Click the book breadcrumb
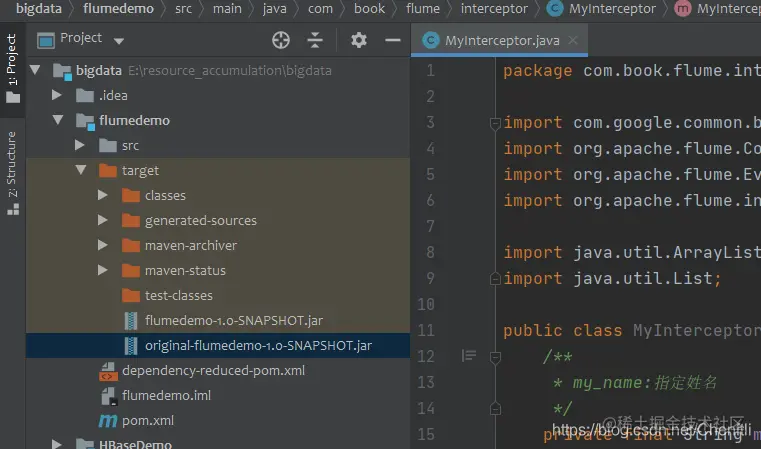761x449 pixels. (x=369, y=9)
